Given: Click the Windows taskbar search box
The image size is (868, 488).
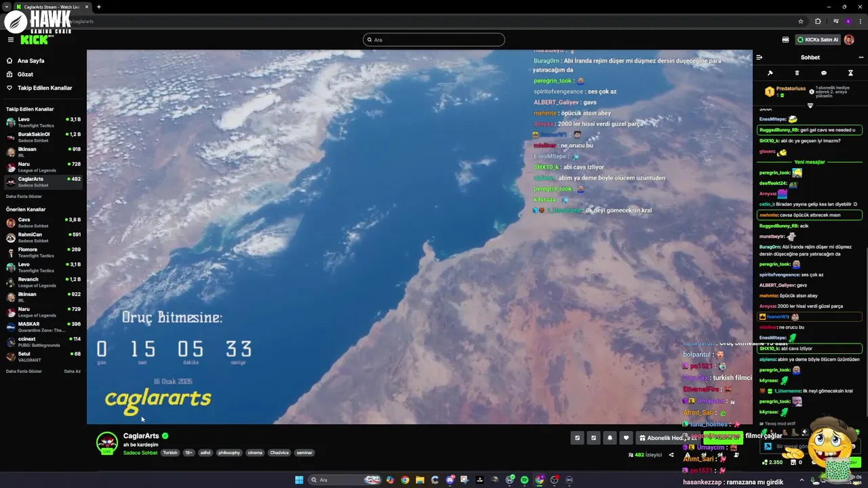Looking at the screenshot, I should pos(344,480).
